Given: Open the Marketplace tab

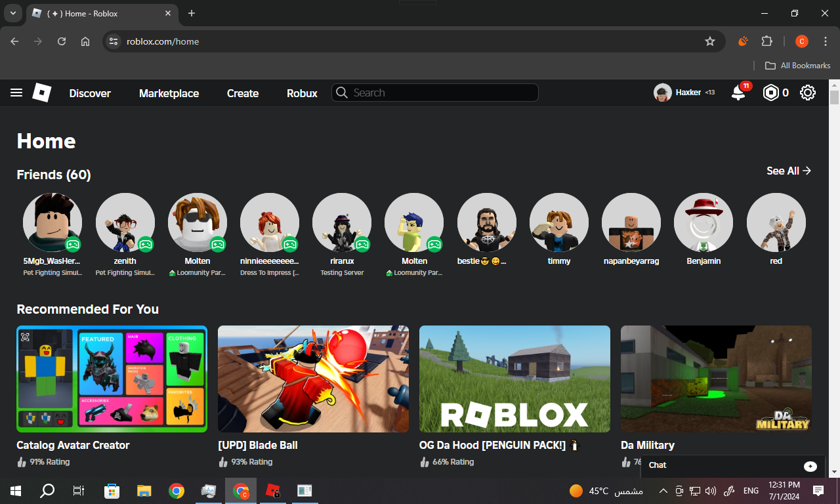Looking at the screenshot, I should pyautogui.click(x=169, y=93).
